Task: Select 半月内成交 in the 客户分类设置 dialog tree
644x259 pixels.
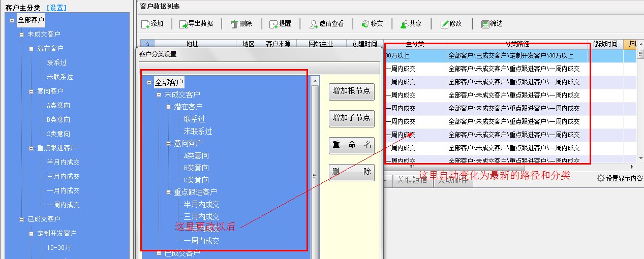Action: (x=202, y=204)
